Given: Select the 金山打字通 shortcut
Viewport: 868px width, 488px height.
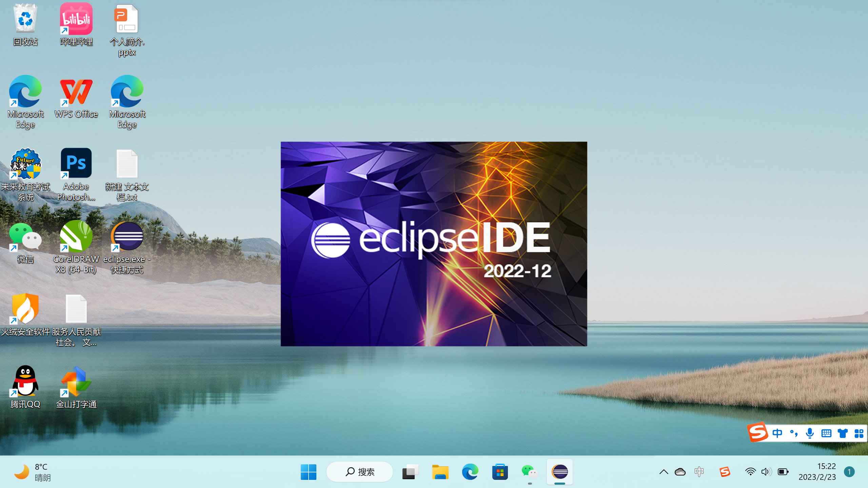Looking at the screenshot, I should tap(76, 387).
